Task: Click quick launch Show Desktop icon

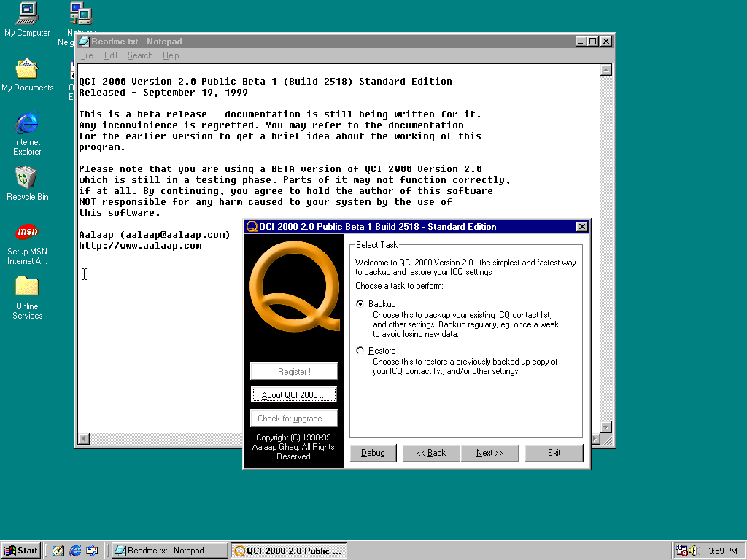Action: (58, 551)
